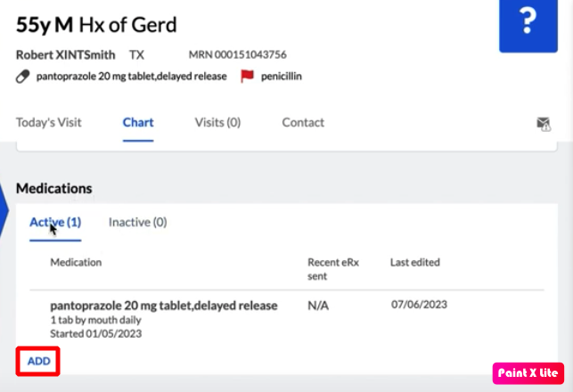This screenshot has width=573, height=392.
Task: Click ADD to add a medication
Action: tap(38, 361)
